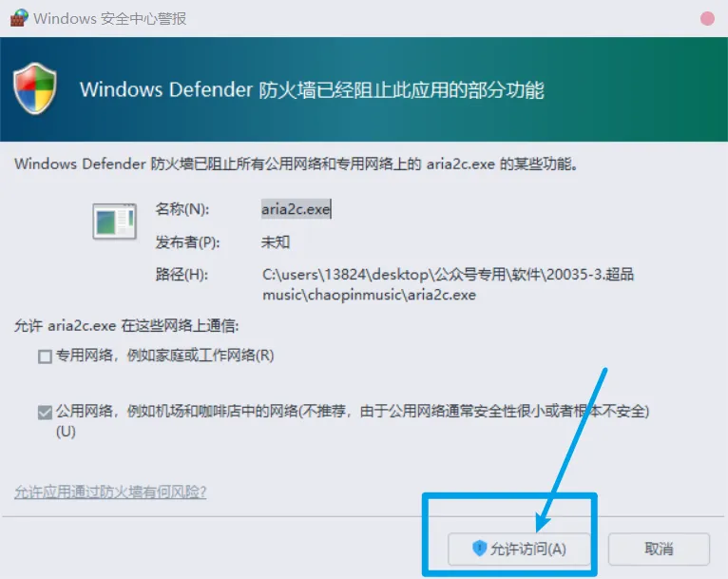Click the sentence 防火墙已阻止所有公用网络和专用网络上的 aria2c.exe

point(322,164)
